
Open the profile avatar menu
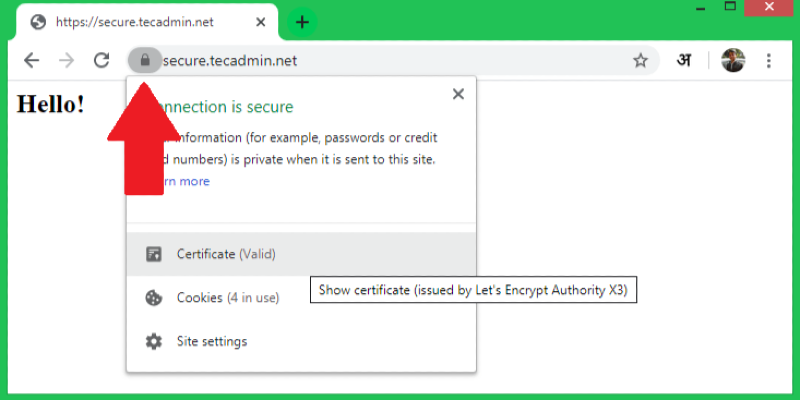(733, 60)
